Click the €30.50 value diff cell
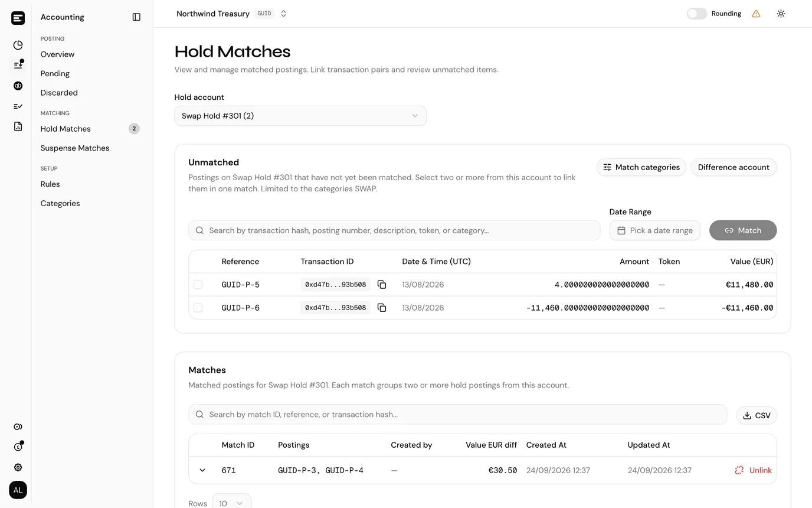The height and width of the screenshot is (508, 812). (503, 471)
